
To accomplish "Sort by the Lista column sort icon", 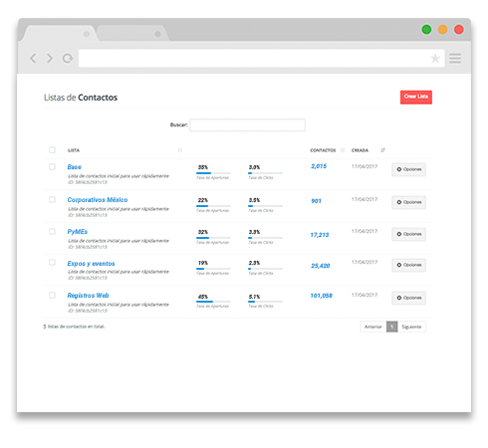I will (x=180, y=150).
